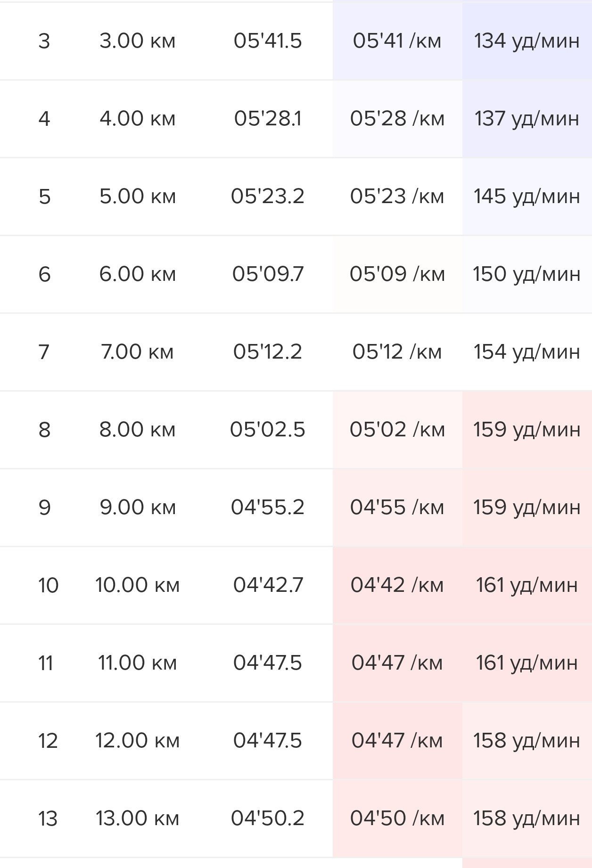
Task: Tap pace 05'41 /км cell
Action: 397,41
